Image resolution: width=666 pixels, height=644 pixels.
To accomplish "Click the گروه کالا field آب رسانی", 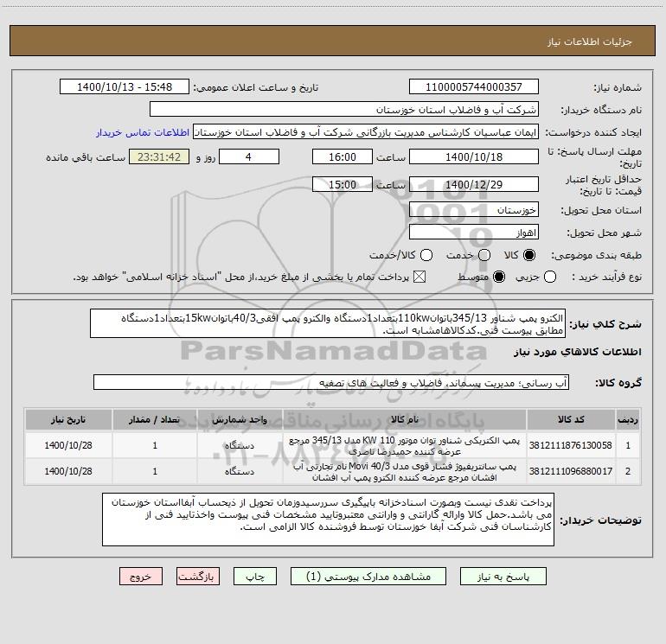I will 331,382.
